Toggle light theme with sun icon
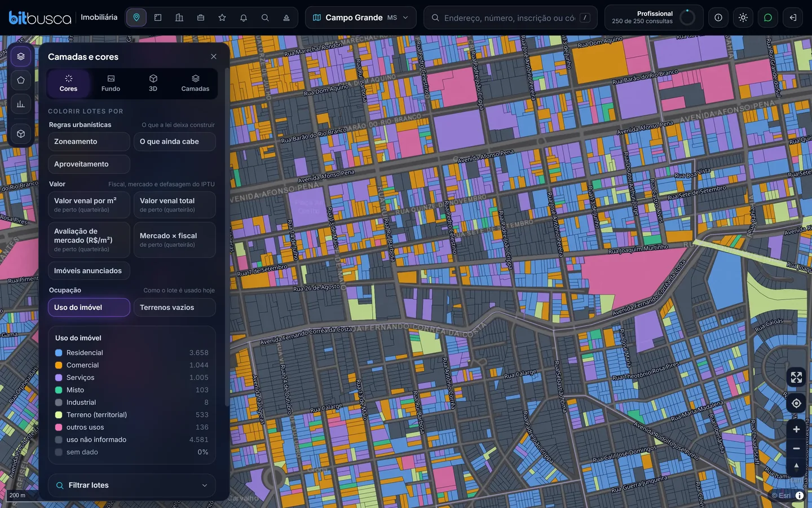Screen dimensions: 812x508 coord(743,17)
